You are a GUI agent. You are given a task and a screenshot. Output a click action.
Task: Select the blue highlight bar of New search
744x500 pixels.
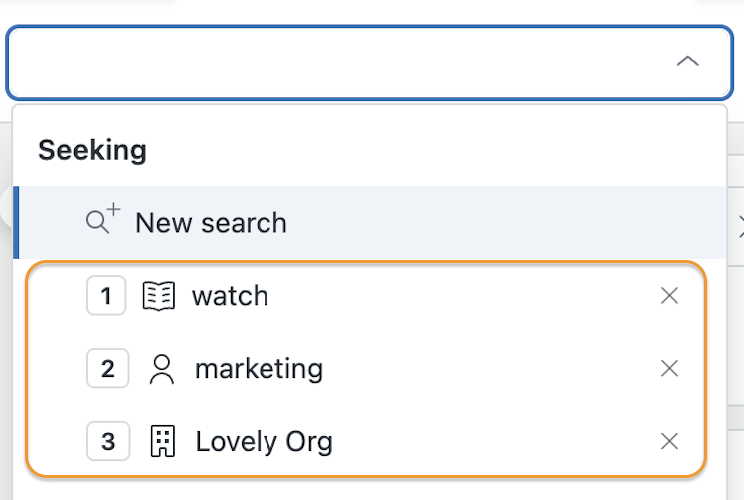[16, 222]
